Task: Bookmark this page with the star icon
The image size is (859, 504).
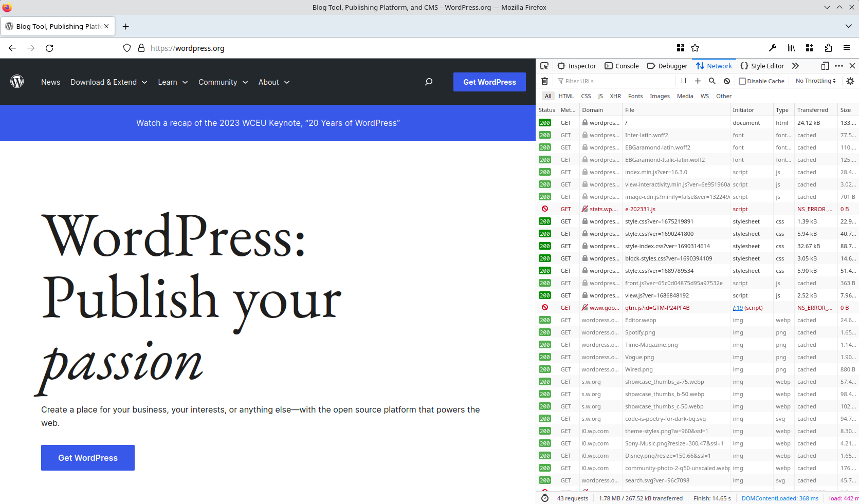Action: (695, 48)
